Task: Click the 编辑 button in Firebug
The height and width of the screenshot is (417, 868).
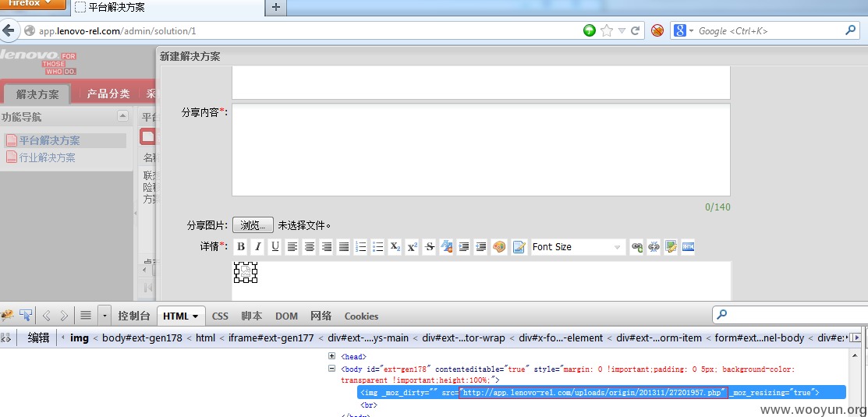Action: pyautogui.click(x=39, y=337)
